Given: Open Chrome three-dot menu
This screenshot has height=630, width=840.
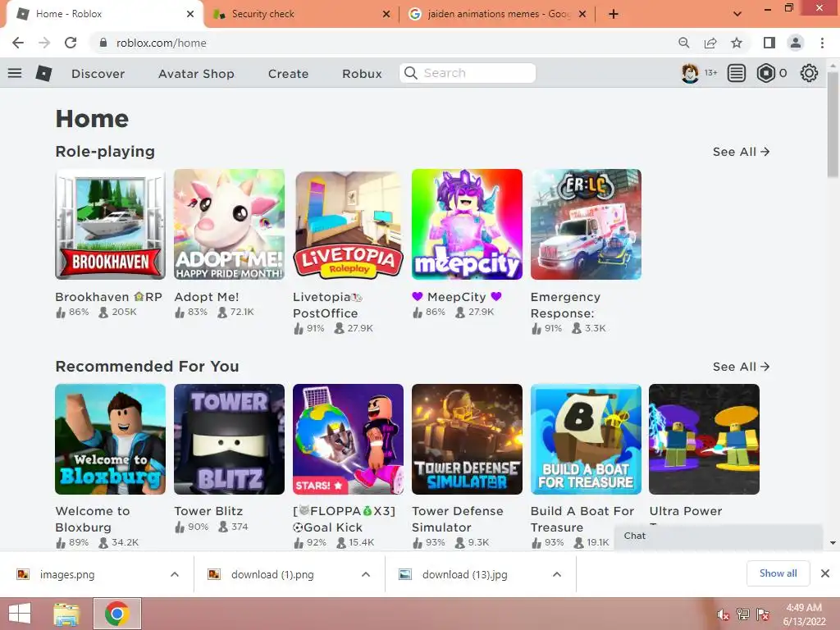Looking at the screenshot, I should pyautogui.click(x=822, y=43).
